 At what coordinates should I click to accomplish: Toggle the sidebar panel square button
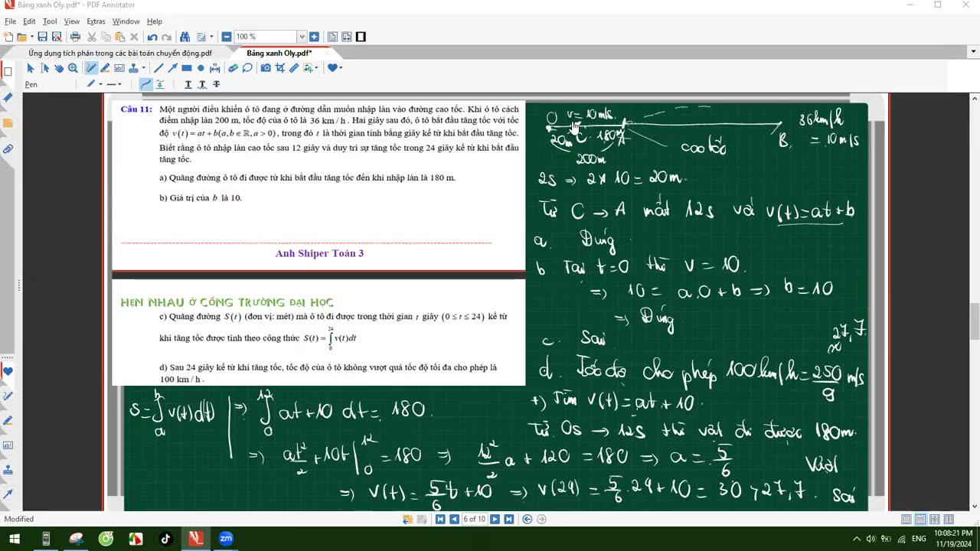click(x=8, y=72)
